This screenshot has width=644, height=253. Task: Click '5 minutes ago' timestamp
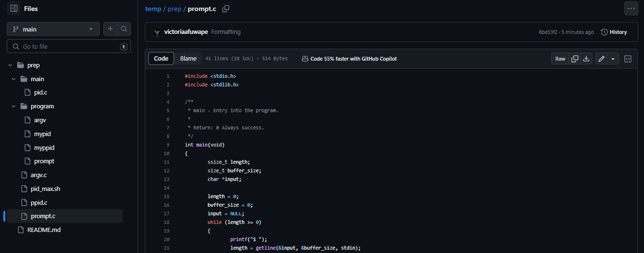[x=577, y=32]
